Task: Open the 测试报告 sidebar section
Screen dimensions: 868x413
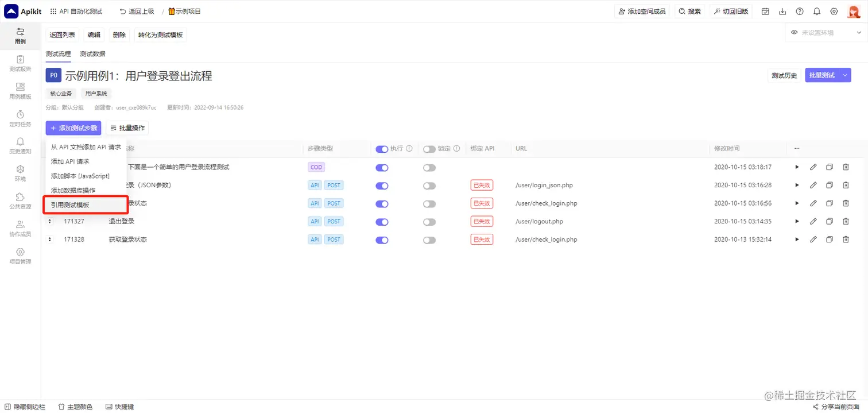Action: click(x=20, y=63)
